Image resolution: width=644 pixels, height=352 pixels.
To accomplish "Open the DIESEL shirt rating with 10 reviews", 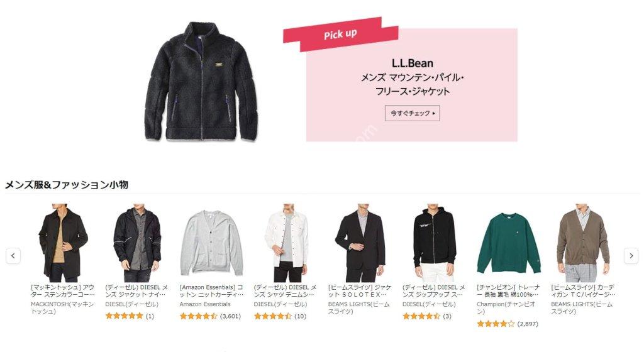I will coord(280,316).
